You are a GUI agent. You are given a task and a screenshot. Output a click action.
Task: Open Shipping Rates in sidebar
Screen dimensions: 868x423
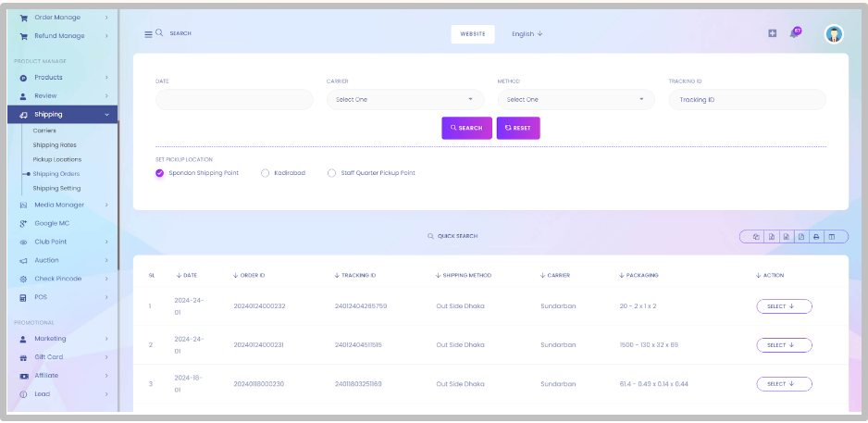coord(55,145)
